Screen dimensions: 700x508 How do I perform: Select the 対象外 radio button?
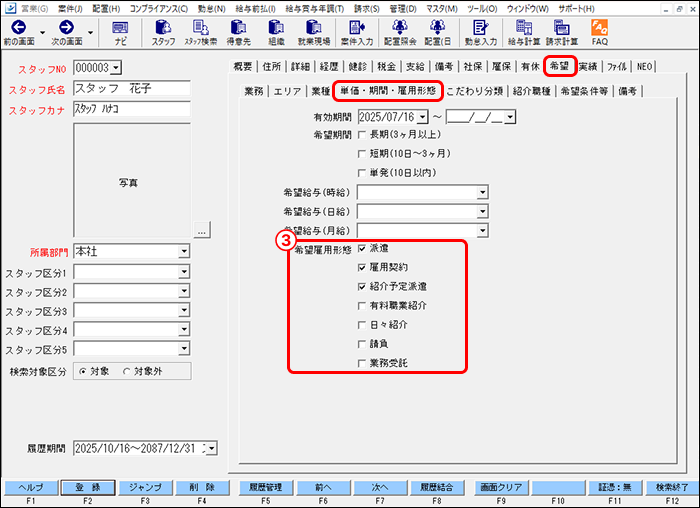click(127, 371)
